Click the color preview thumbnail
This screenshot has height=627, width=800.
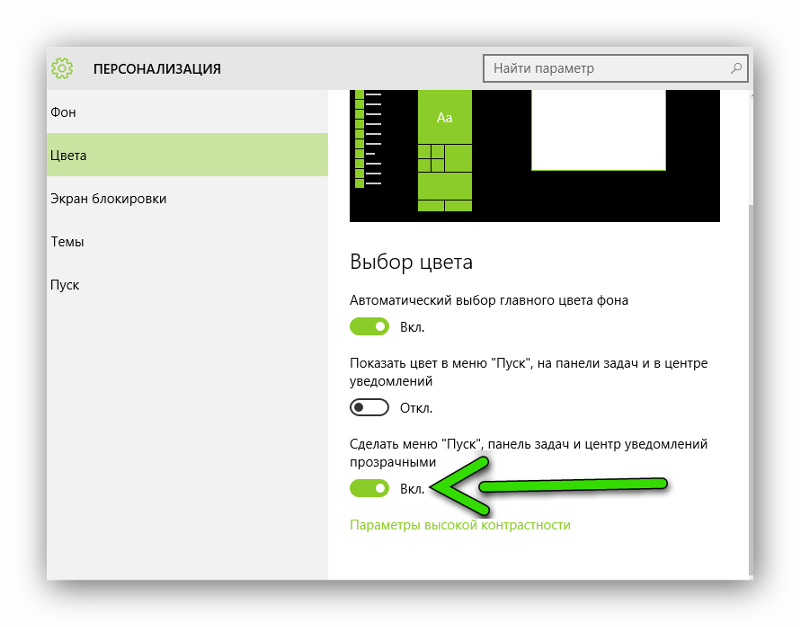[x=535, y=156]
